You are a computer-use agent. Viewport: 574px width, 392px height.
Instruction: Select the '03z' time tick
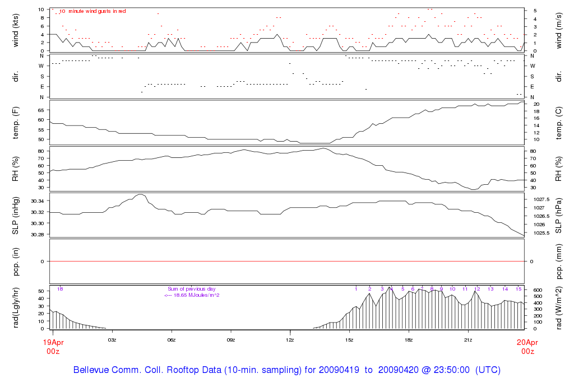coord(112,340)
